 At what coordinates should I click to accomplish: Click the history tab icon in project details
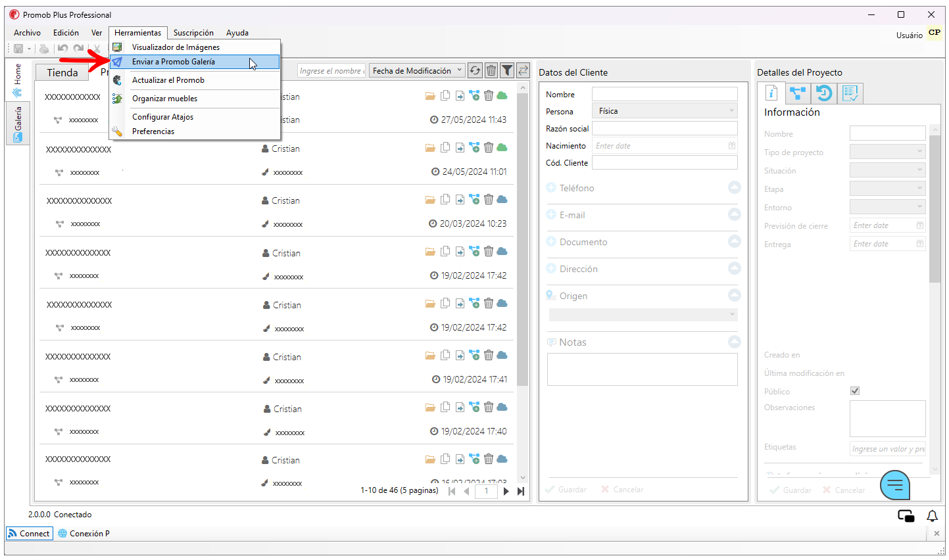824,93
